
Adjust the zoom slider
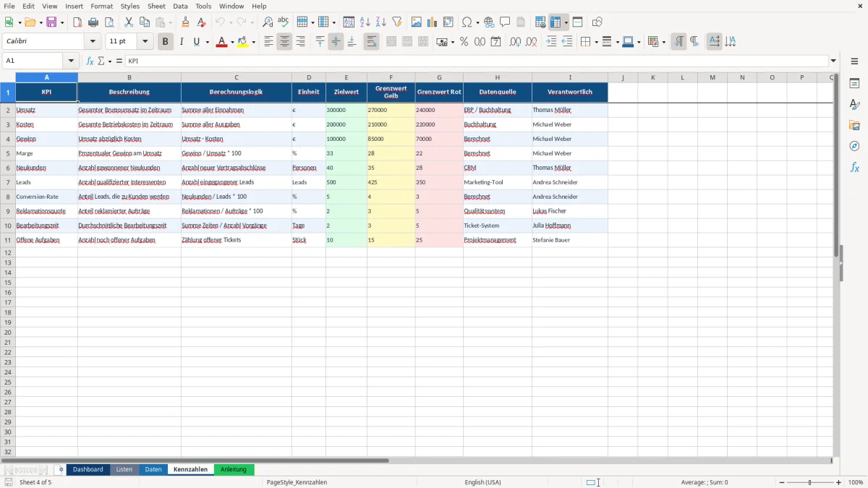(810, 482)
